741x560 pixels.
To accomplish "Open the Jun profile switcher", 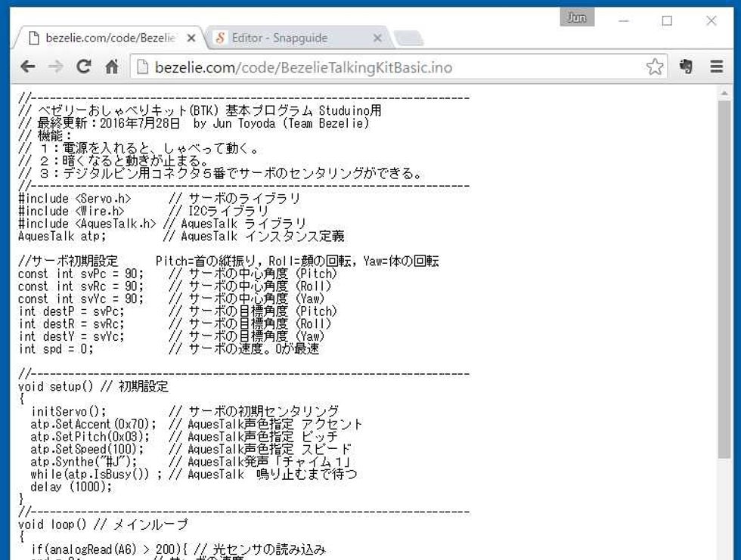I will (576, 18).
